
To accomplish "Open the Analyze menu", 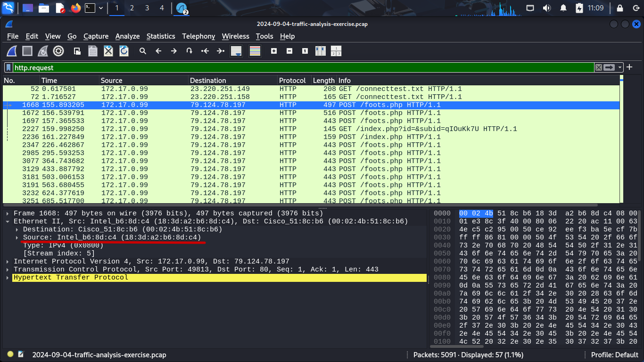I will (x=127, y=36).
